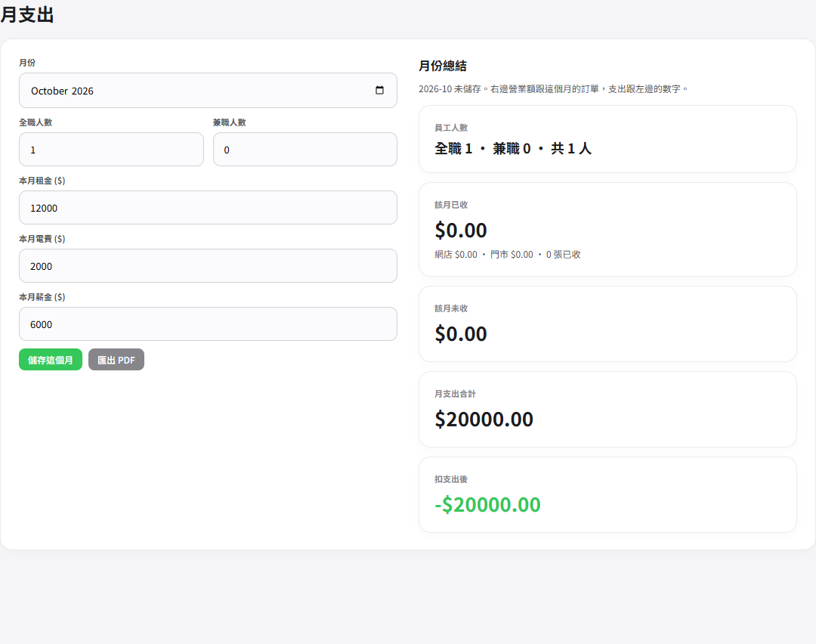Click the 2026-10 未儲存 status note

(553, 89)
